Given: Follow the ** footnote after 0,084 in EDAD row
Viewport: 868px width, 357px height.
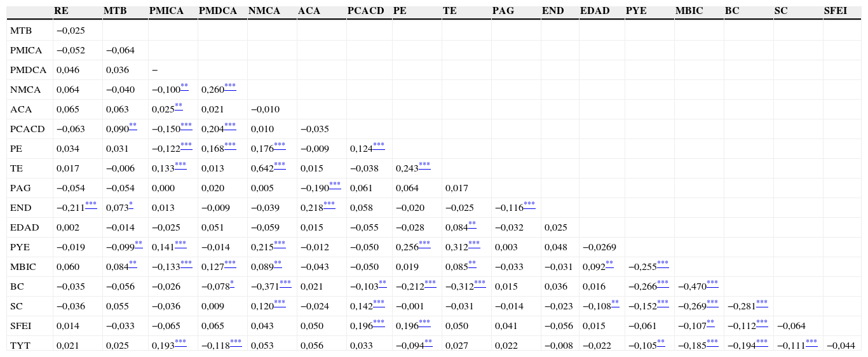Looking at the screenshot, I should coord(472,224).
